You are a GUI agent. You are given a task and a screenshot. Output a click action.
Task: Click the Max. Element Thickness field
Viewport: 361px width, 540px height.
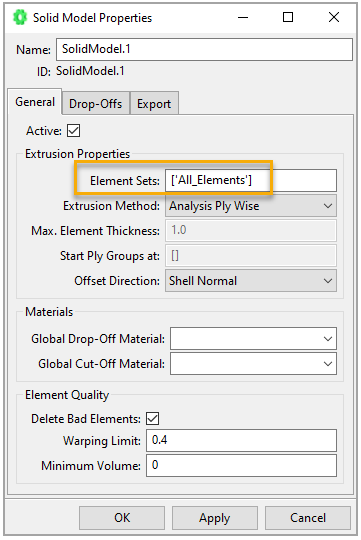coord(251,230)
